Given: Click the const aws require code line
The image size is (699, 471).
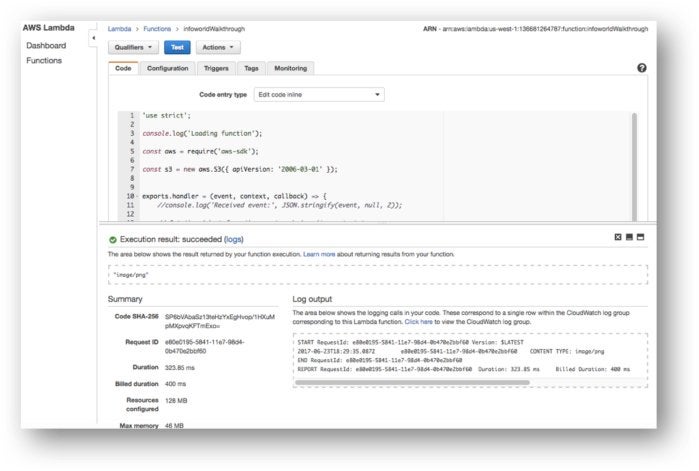Looking at the screenshot, I should point(200,152).
